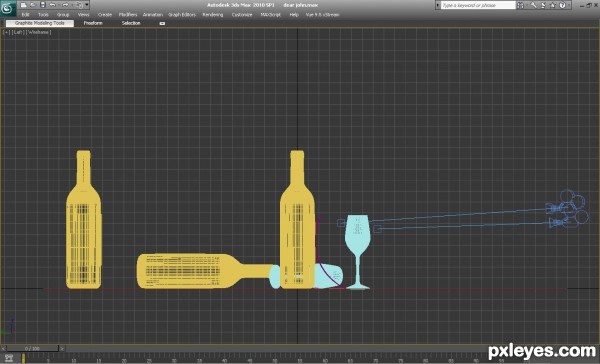Open the [Wireframe] shading label menu
The image size is (600, 364).
pyautogui.click(x=38, y=32)
